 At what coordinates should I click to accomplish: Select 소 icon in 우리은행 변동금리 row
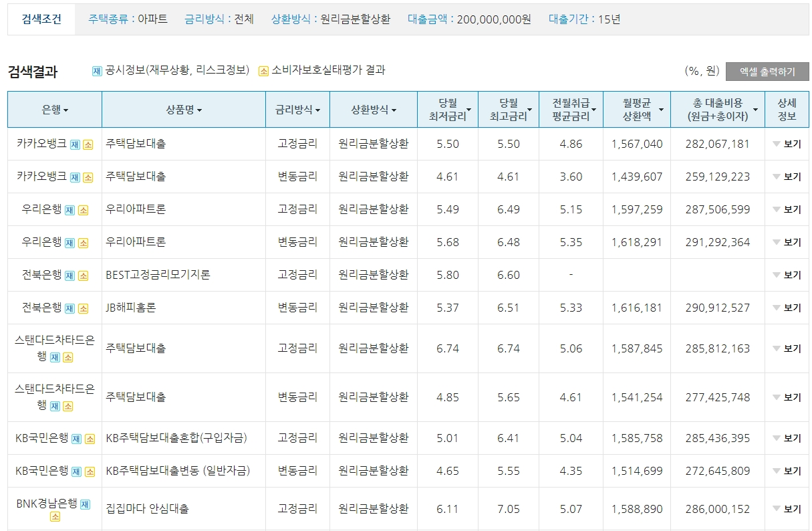tap(83, 243)
